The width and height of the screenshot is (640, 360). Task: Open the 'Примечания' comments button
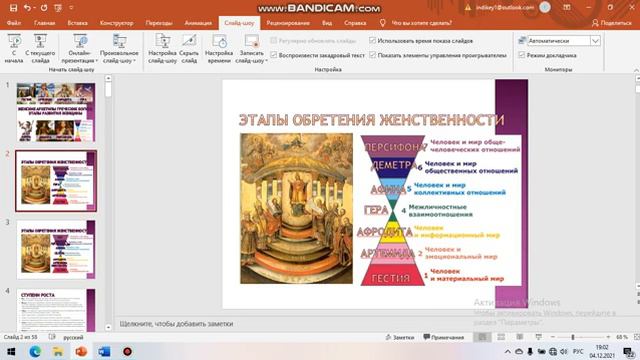click(444, 337)
